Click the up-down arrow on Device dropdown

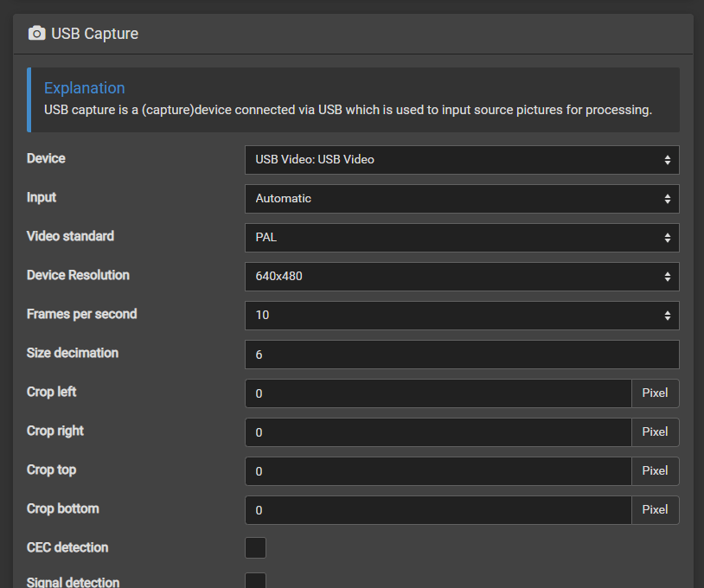668,160
